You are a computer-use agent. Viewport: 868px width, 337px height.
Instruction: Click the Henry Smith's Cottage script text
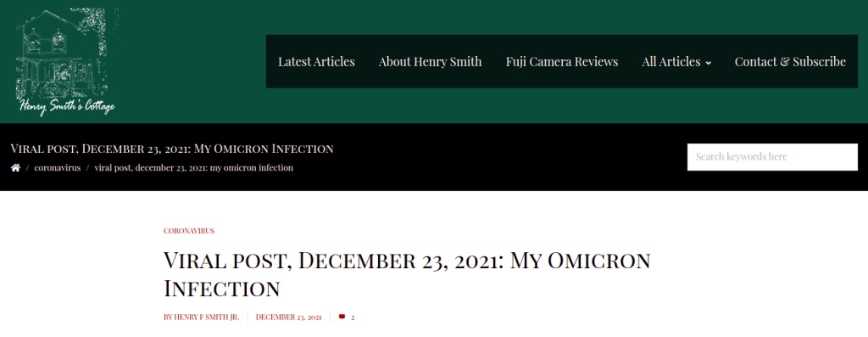67,105
